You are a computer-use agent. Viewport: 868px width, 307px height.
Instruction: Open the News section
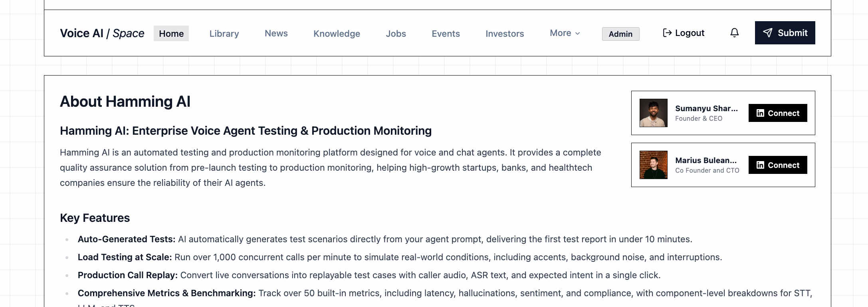(276, 33)
